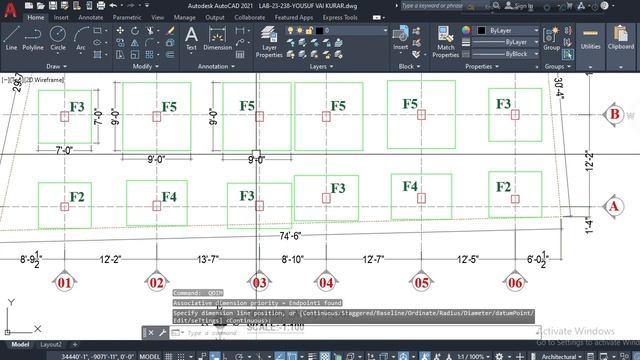
Task: Choose the Hatch draw tool
Action: 97,54
